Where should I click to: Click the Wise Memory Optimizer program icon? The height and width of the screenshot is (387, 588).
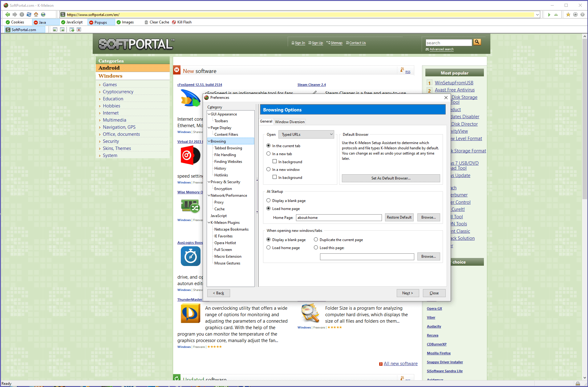(x=191, y=206)
